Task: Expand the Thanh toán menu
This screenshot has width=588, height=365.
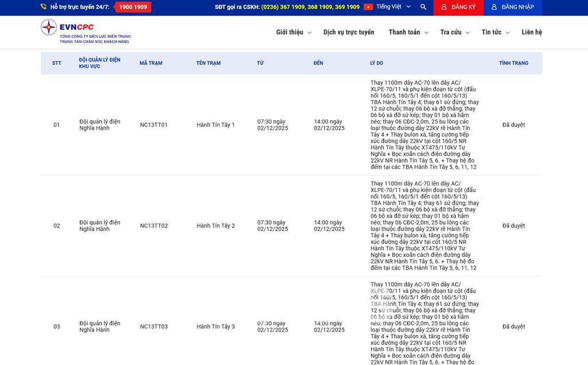Action: tap(408, 32)
